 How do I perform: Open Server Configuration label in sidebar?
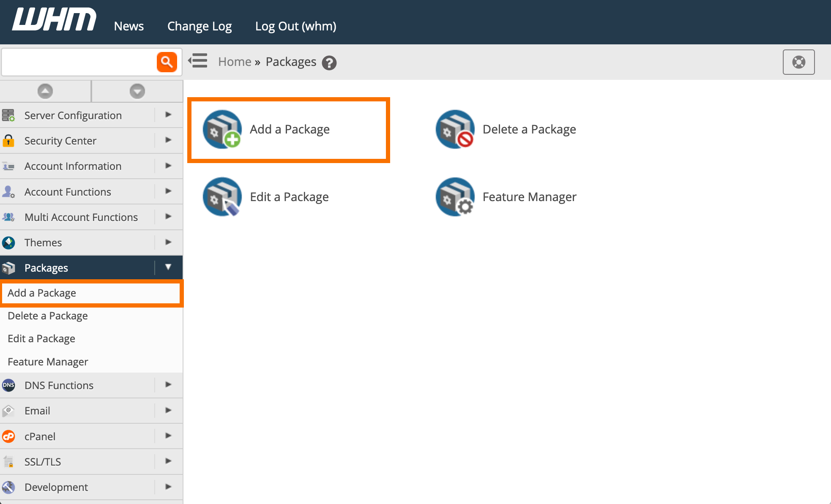(73, 115)
